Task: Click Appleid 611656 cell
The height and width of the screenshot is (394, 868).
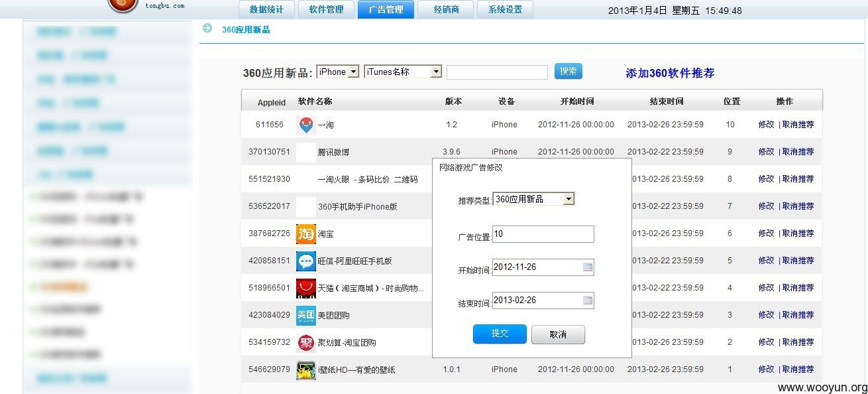Action: click(269, 125)
